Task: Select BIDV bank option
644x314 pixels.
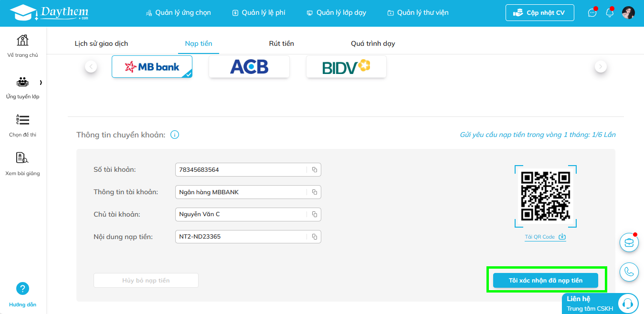Action: click(x=346, y=66)
